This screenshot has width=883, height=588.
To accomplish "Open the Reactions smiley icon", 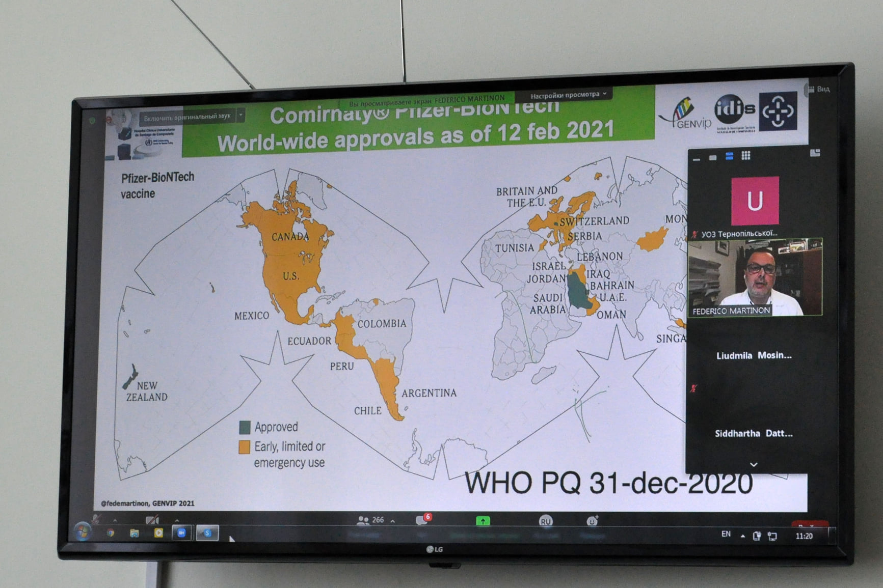I will click(592, 520).
